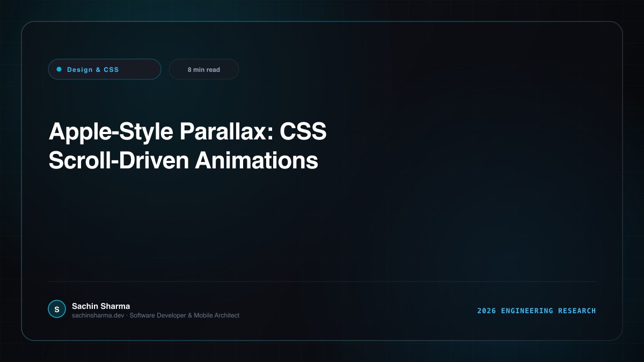Viewport: 644px width, 362px height.
Task: Click the sachinsharma.dev subtitle line
Action: click(156, 315)
